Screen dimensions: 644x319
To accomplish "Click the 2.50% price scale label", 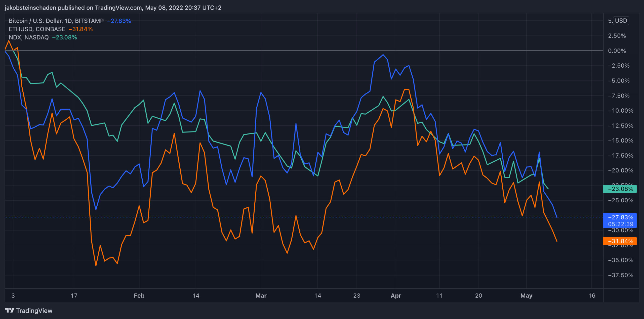I will tap(617, 36).
